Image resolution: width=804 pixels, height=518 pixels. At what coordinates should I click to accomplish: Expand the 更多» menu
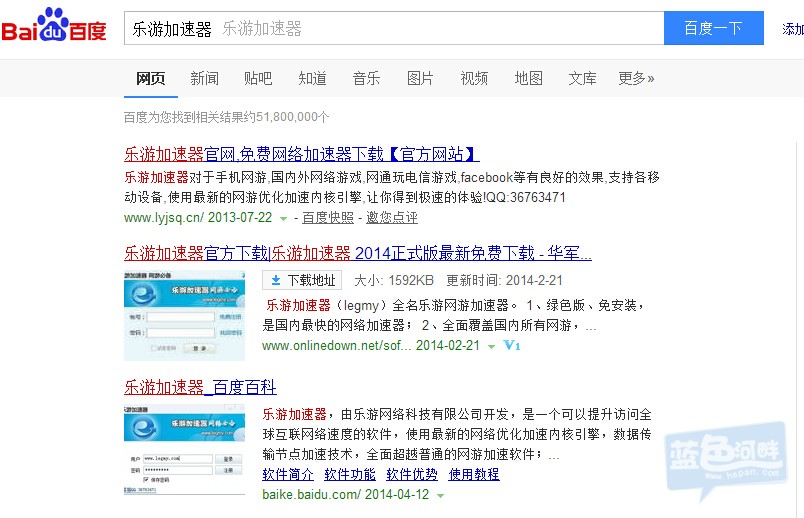click(x=636, y=78)
